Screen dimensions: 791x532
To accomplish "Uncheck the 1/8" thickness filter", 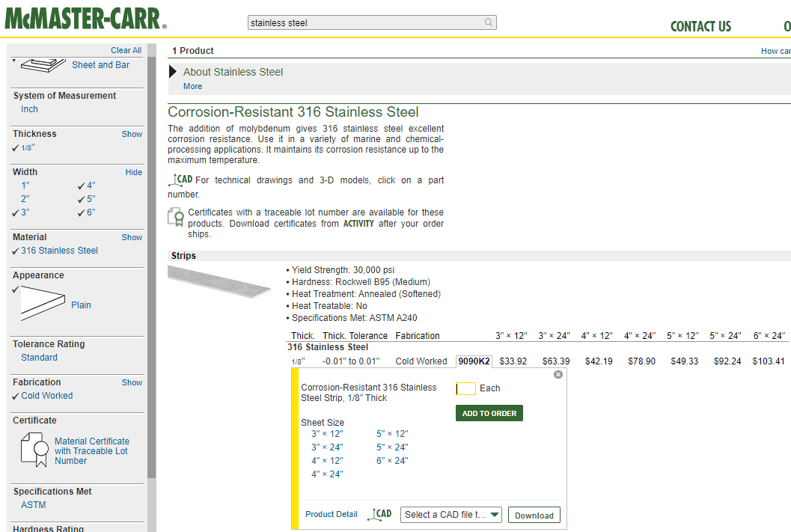I will click(x=24, y=147).
